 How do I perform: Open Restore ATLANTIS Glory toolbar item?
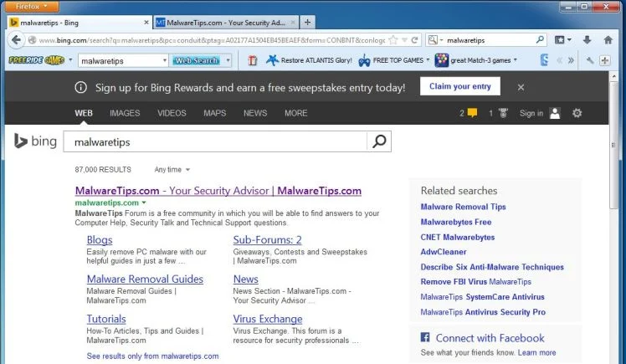pyautogui.click(x=309, y=60)
